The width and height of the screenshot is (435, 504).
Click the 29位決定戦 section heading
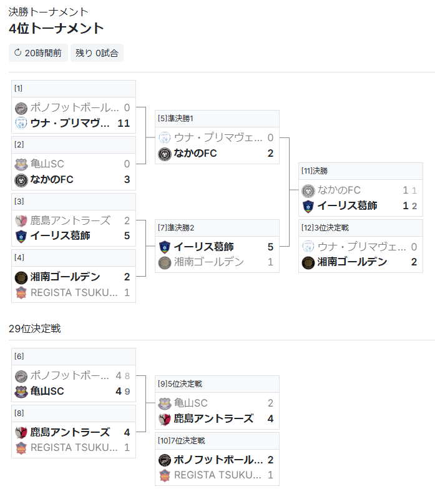pyautogui.click(x=35, y=329)
